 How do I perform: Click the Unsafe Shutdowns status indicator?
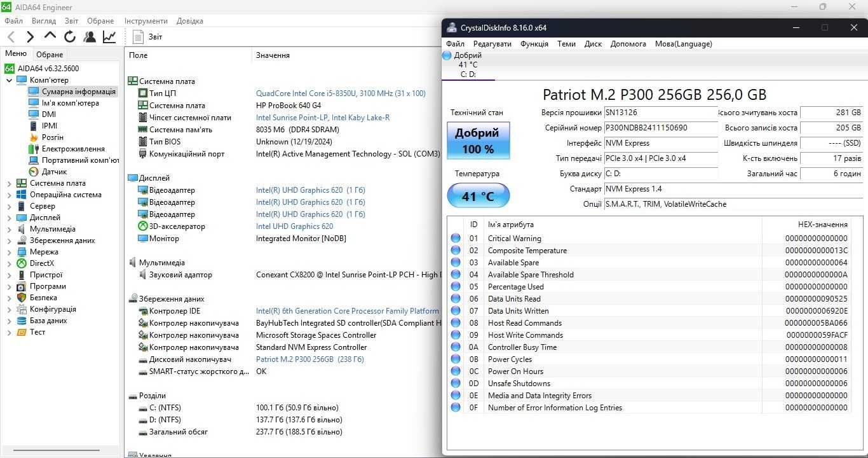pyautogui.click(x=456, y=384)
